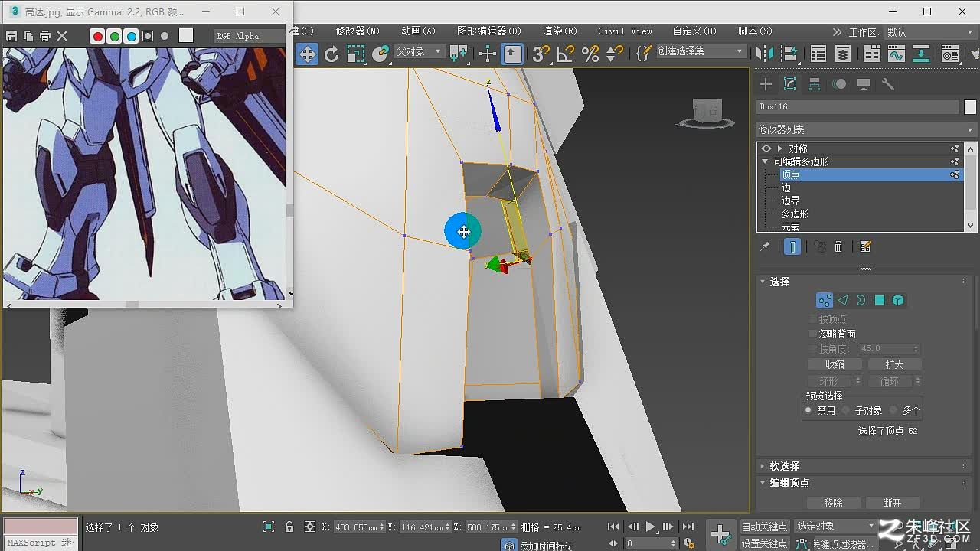Toggle visibility eye of 对称 modifier
Viewport: 980px width, 551px height.
pyautogui.click(x=766, y=148)
